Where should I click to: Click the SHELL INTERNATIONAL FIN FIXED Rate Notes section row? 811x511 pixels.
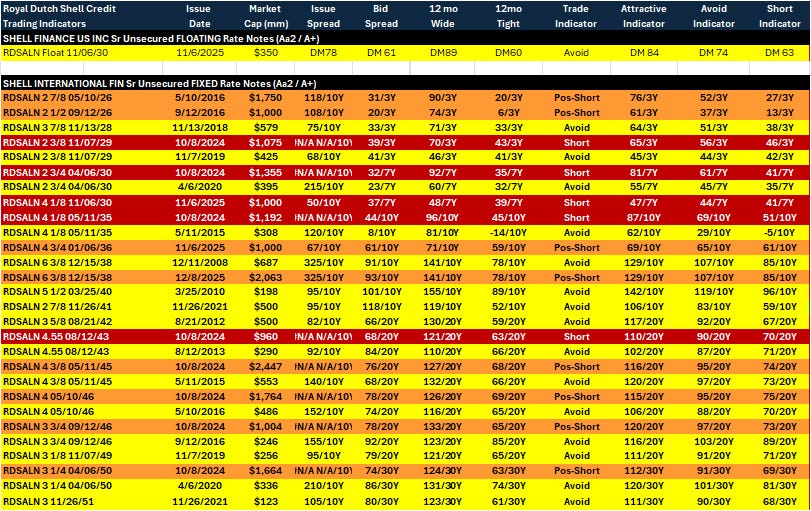point(405,83)
